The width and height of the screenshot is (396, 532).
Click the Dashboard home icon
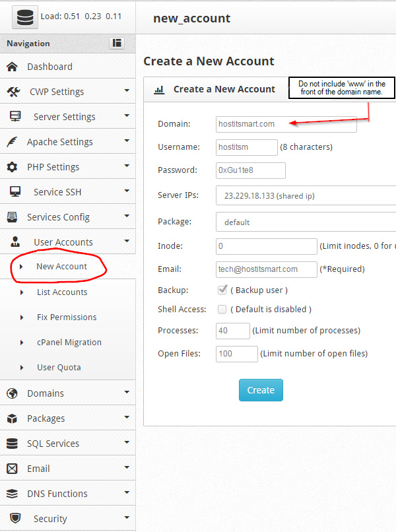(12, 67)
